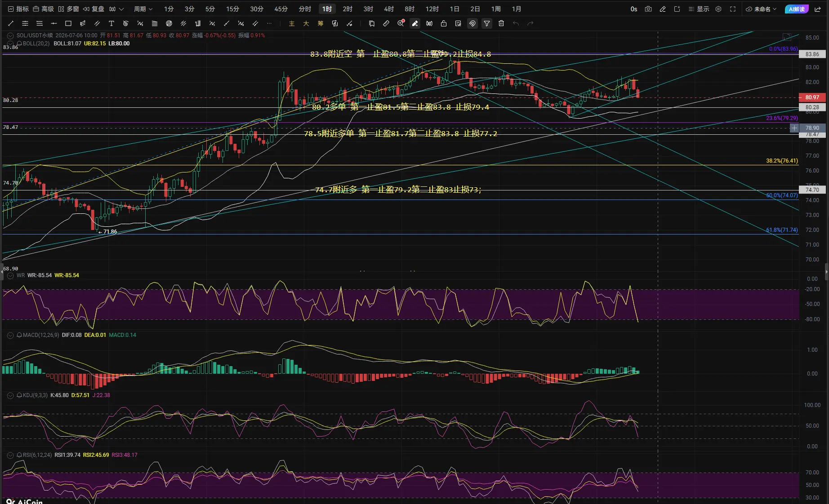Select the spiral drawing tool

point(126,23)
